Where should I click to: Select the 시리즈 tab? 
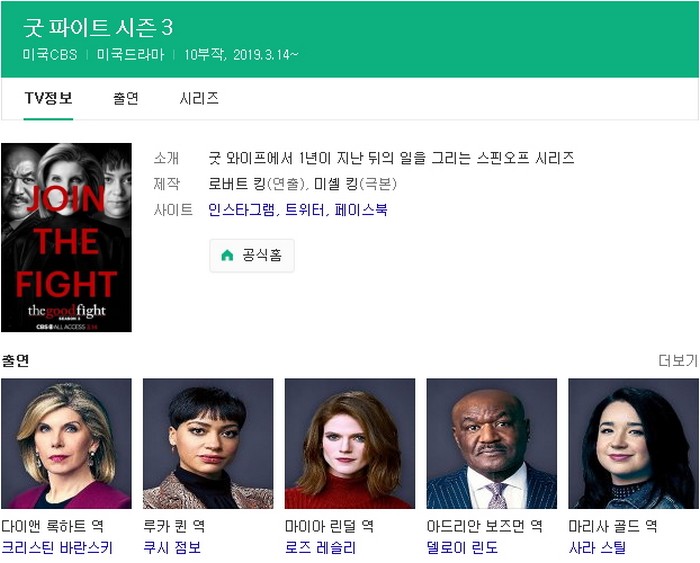(x=199, y=98)
